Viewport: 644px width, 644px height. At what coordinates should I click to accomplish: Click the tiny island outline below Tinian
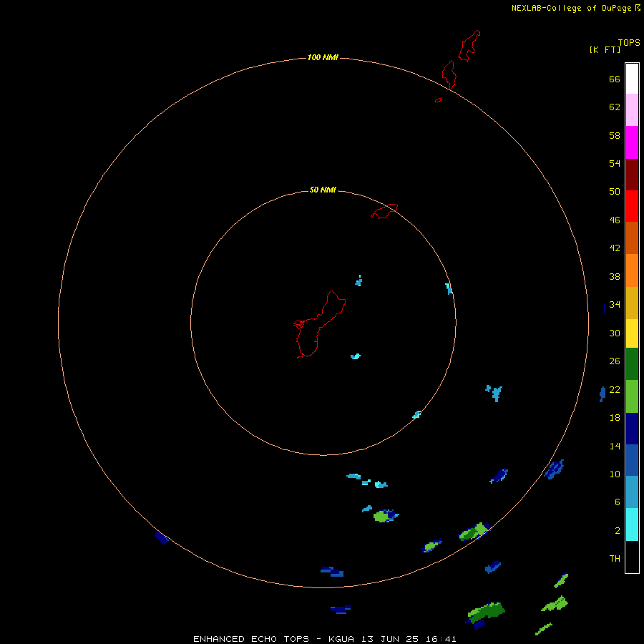tap(439, 99)
